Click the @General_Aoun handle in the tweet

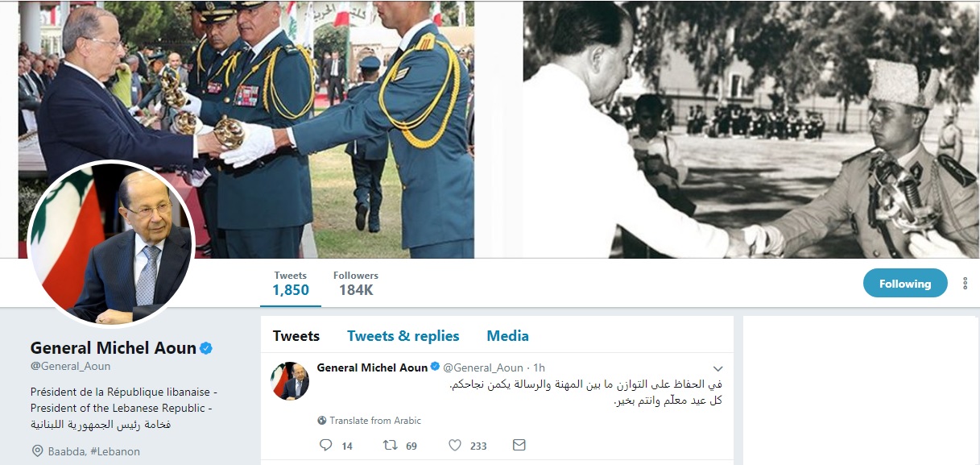point(483,367)
